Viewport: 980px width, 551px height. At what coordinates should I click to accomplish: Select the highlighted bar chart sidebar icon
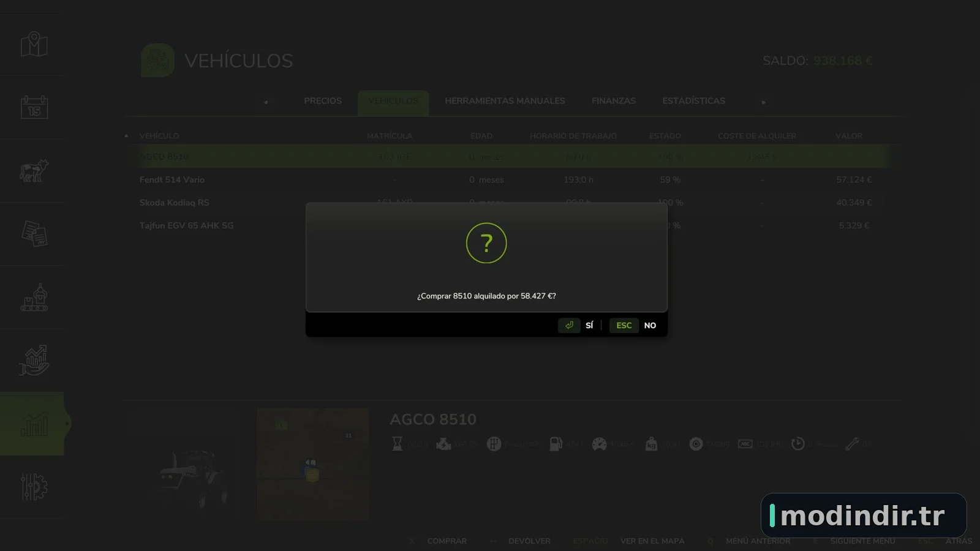pyautogui.click(x=34, y=424)
